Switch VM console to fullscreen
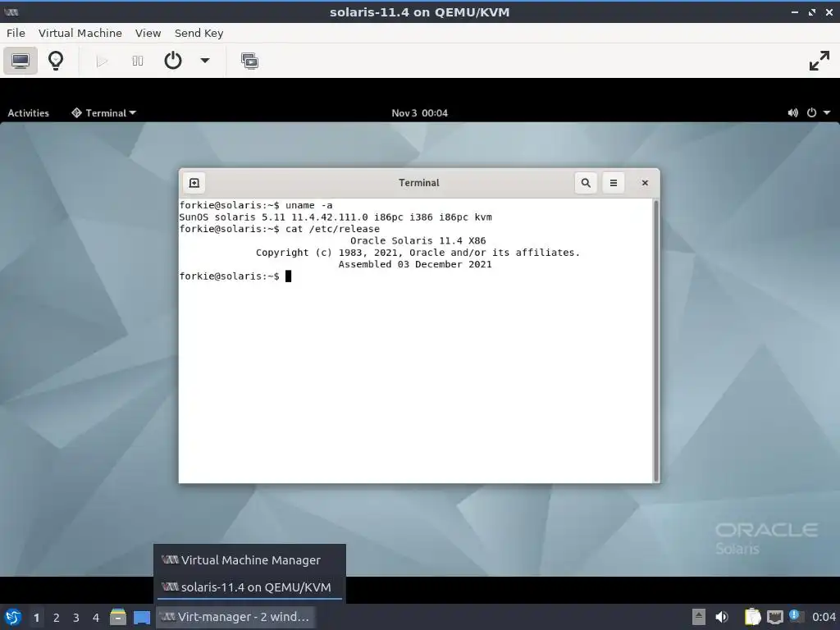840x630 pixels. tap(819, 61)
